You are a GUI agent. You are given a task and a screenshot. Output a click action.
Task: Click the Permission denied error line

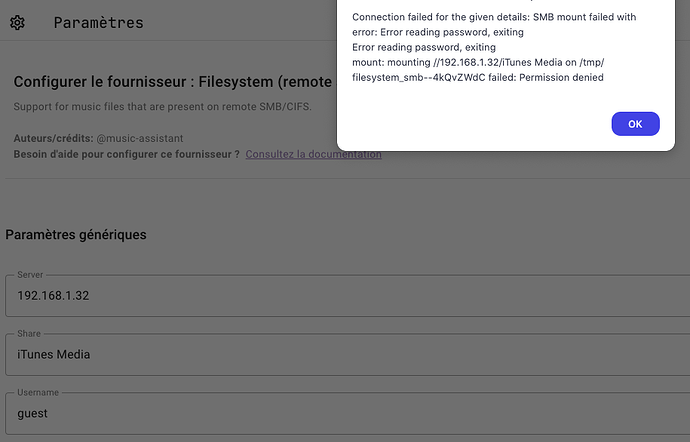(477, 77)
